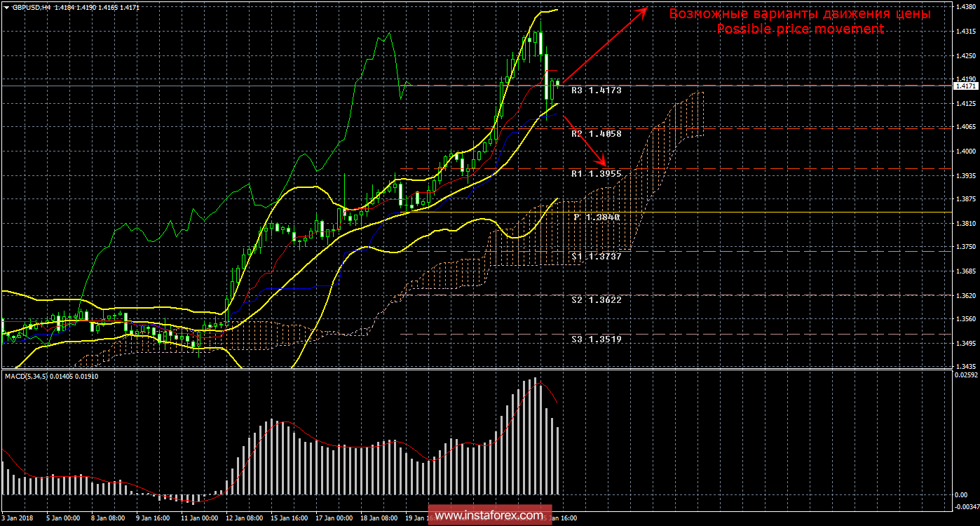Click the 1.3560 value on the price scale
980x526 pixels.
click(965, 319)
